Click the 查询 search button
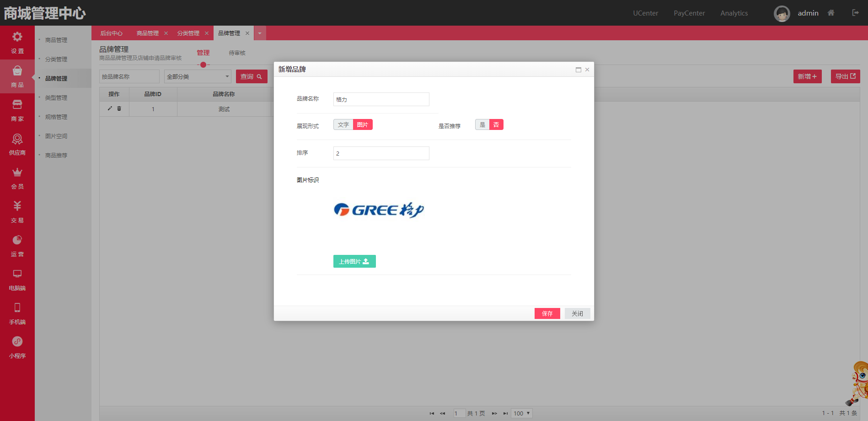This screenshot has width=868, height=421. point(252,76)
